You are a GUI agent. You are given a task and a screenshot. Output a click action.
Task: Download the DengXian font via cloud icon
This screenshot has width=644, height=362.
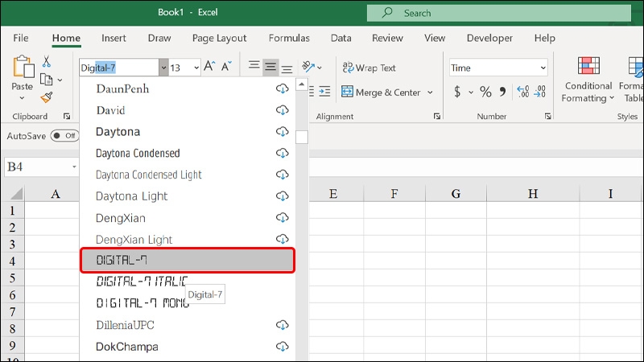(x=283, y=217)
